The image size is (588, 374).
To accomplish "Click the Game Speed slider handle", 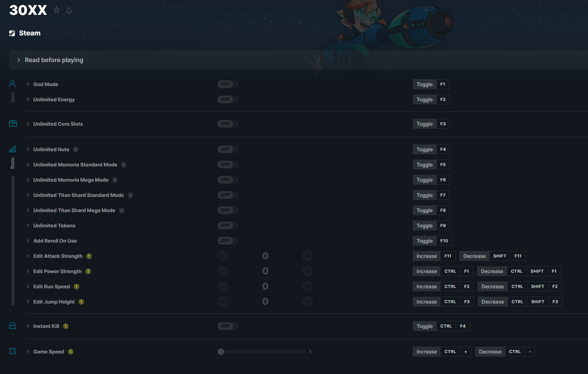I will click(x=221, y=352).
